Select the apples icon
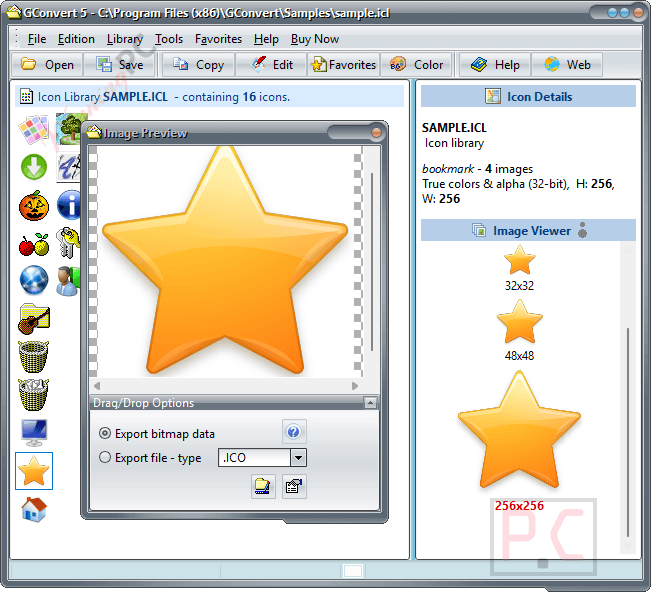Image resolution: width=651 pixels, height=592 pixels. click(34, 244)
